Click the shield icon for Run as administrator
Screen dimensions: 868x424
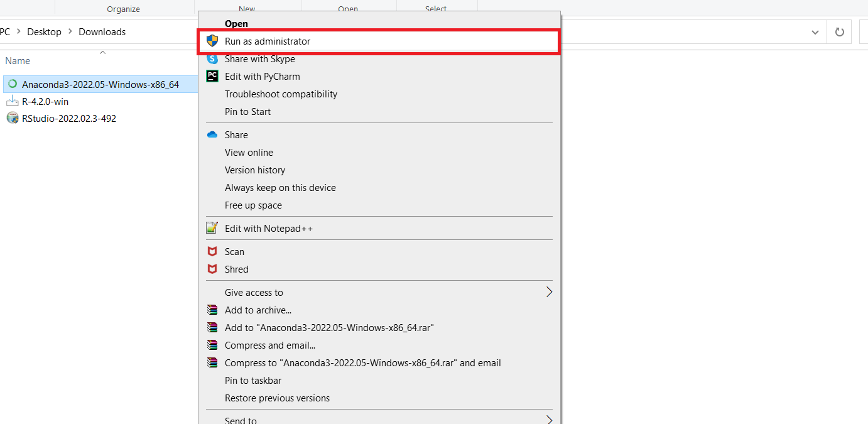[x=212, y=41]
